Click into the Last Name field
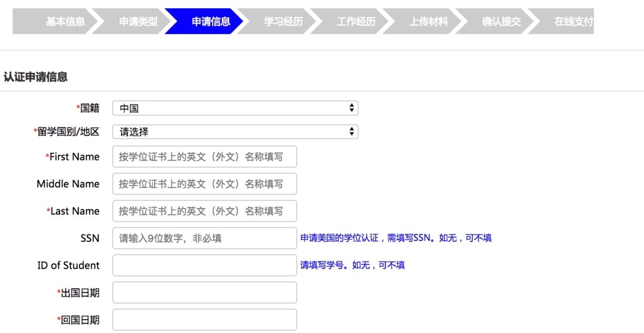Viewport: 644px width, 333px height. (x=204, y=211)
